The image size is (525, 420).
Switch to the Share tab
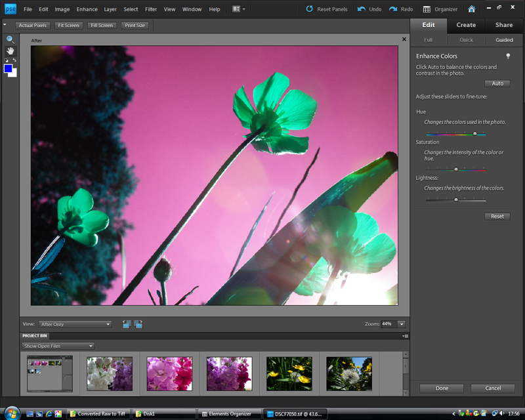(x=504, y=25)
